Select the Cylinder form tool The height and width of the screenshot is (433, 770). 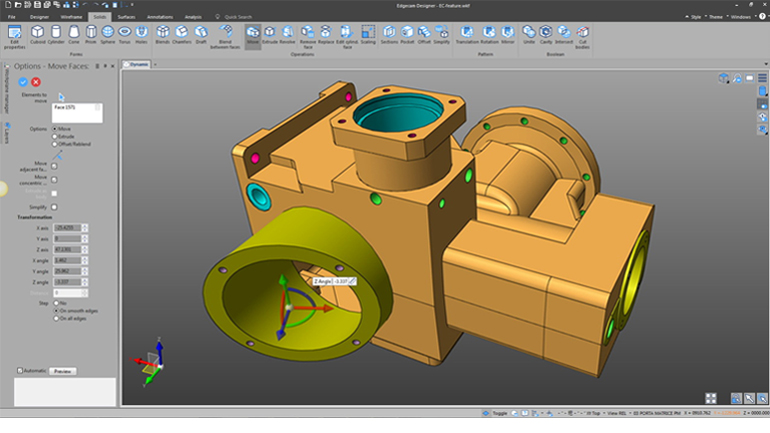click(56, 35)
